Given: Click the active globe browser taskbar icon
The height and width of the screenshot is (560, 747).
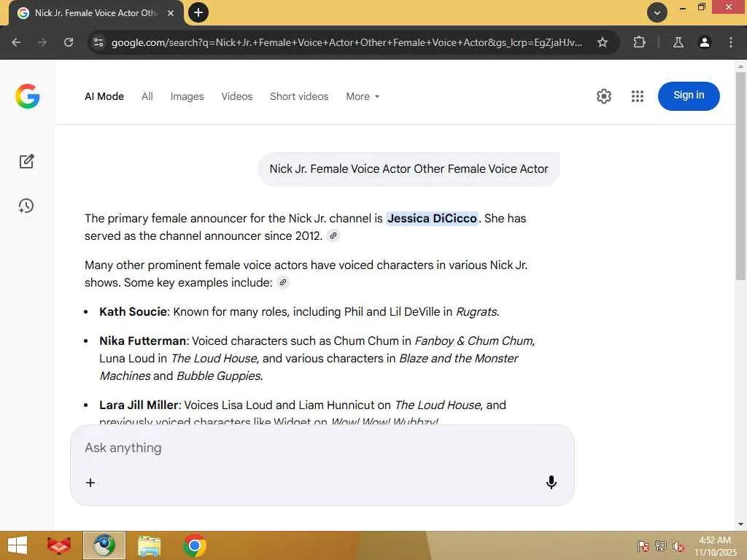Looking at the screenshot, I should coord(104,545).
